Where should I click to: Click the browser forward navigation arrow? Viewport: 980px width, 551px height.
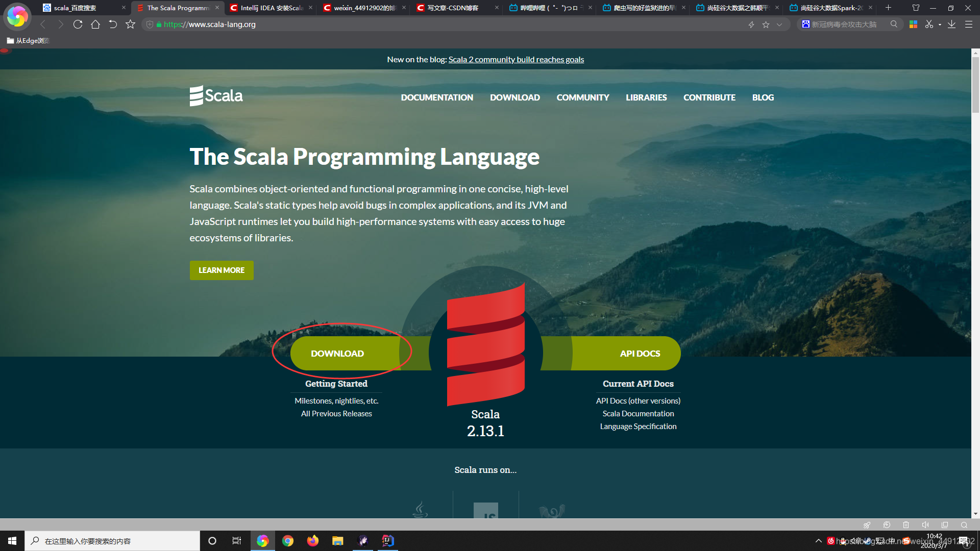[x=60, y=24]
